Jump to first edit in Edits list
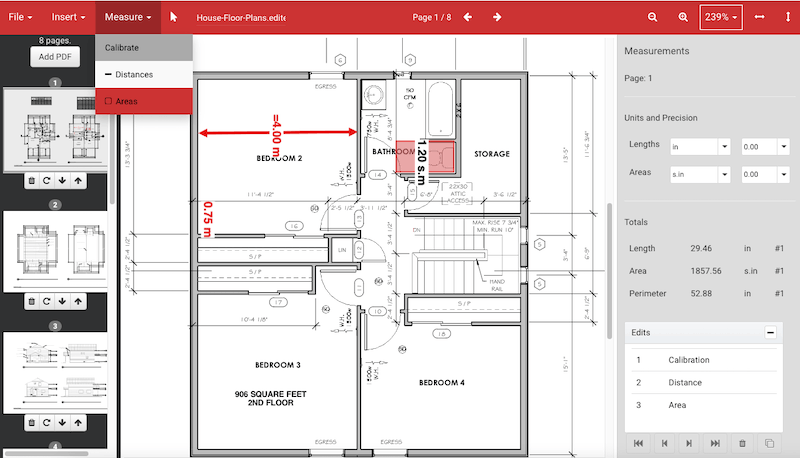800x458 pixels. pyautogui.click(x=638, y=443)
